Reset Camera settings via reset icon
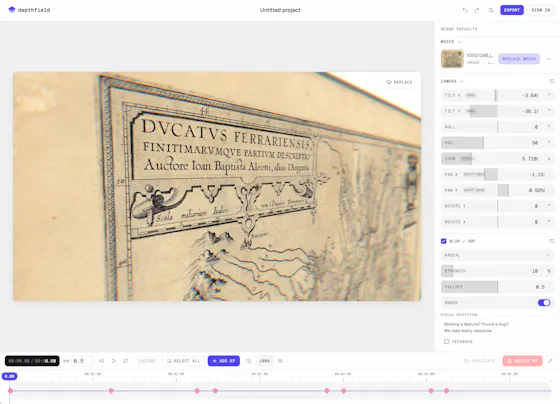The width and height of the screenshot is (560, 404). click(x=552, y=81)
